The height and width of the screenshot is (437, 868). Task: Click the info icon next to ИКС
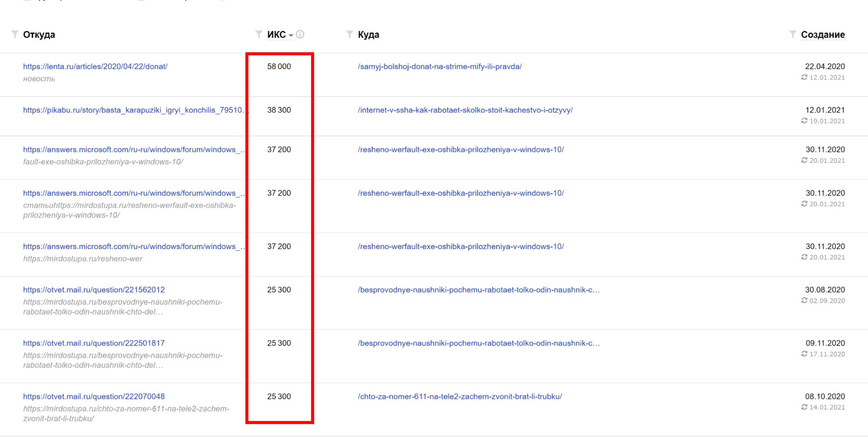tap(300, 34)
